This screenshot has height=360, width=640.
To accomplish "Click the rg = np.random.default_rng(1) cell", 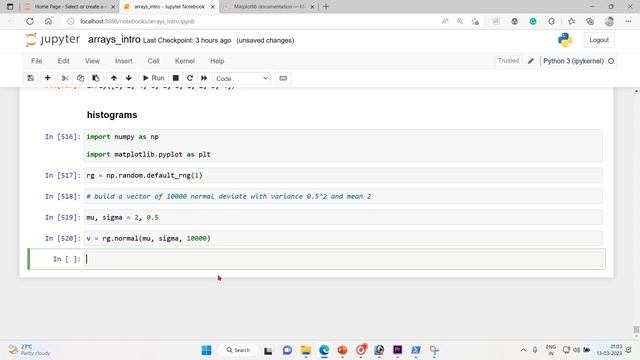I will pos(343,175).
